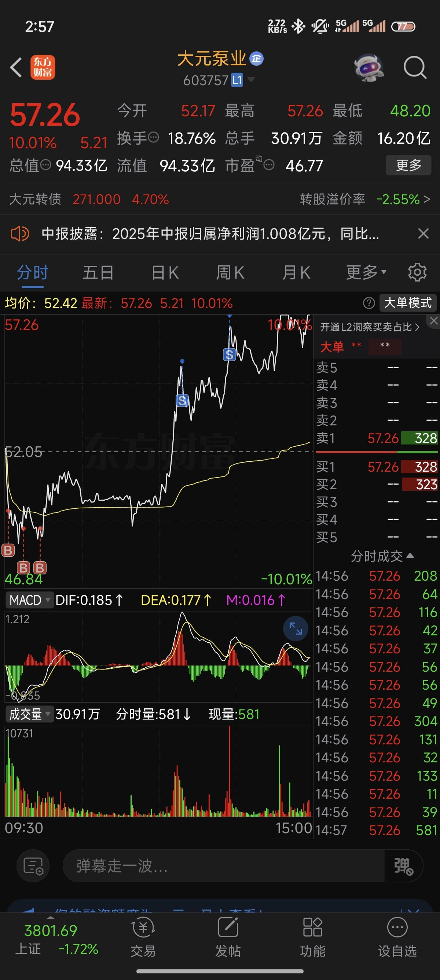Screen dimensions: 440x980
Task: Tap the Bluetooth status icon
Action: (298, 27)
